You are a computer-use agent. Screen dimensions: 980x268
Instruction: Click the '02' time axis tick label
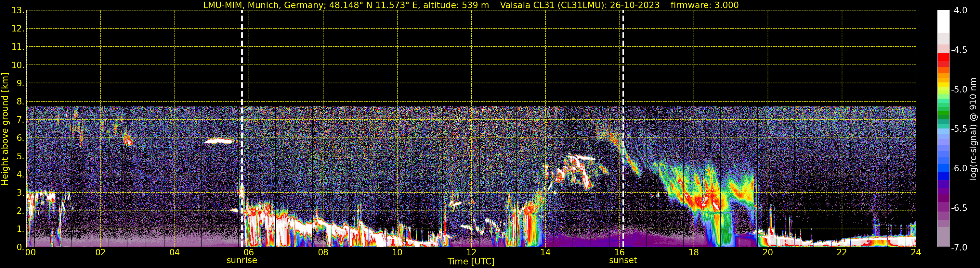[x=100, y=252]
